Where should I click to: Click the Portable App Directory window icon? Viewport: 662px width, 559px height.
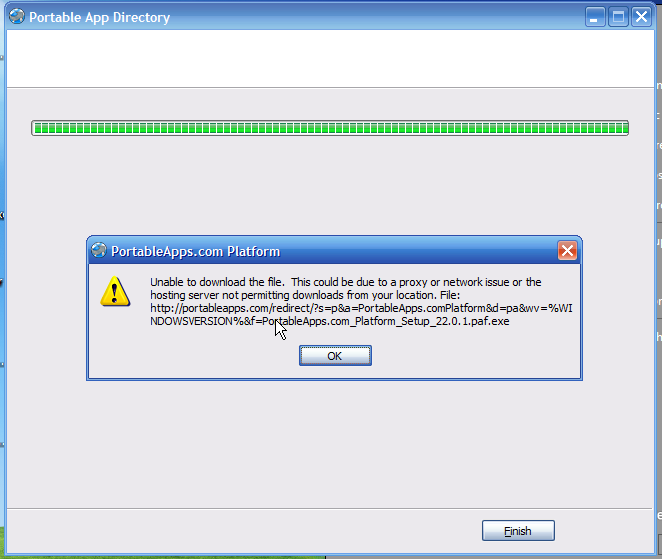click(x=17, y=16)
